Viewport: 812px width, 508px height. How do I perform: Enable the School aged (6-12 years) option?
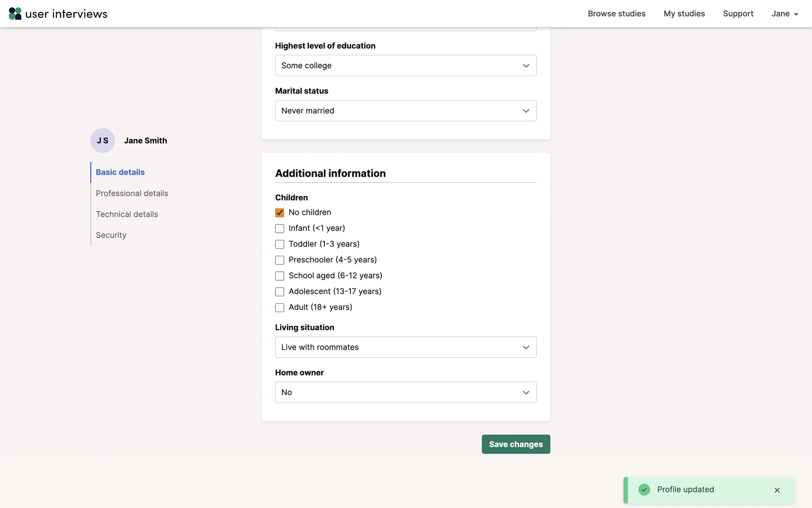(280, 276)
